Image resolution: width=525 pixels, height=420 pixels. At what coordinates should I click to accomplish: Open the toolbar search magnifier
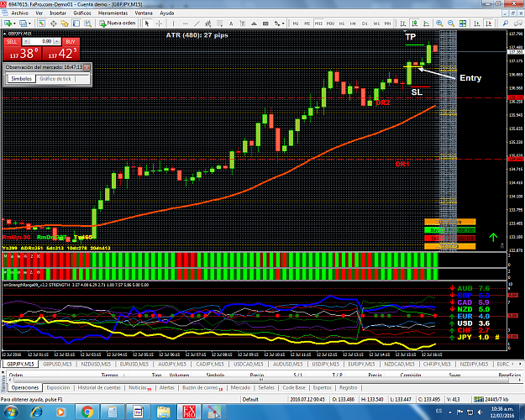click(x=505, y=24)
